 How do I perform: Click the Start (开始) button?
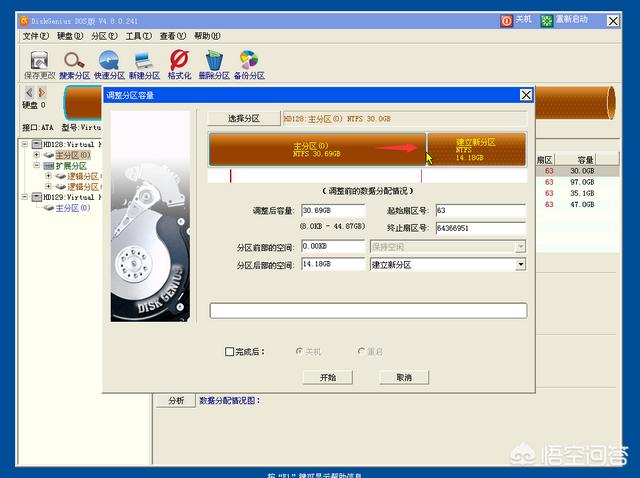pyautogui.click(x=328, y=378)
